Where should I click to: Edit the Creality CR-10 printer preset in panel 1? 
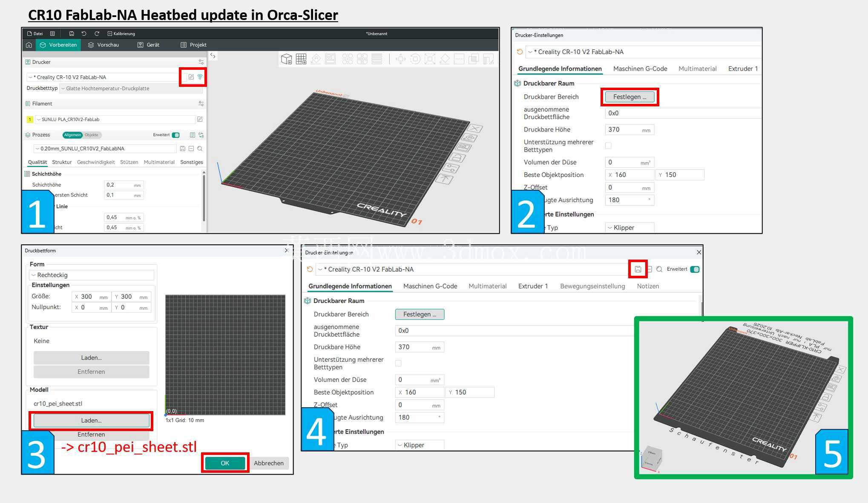click(x=191, y=77)
